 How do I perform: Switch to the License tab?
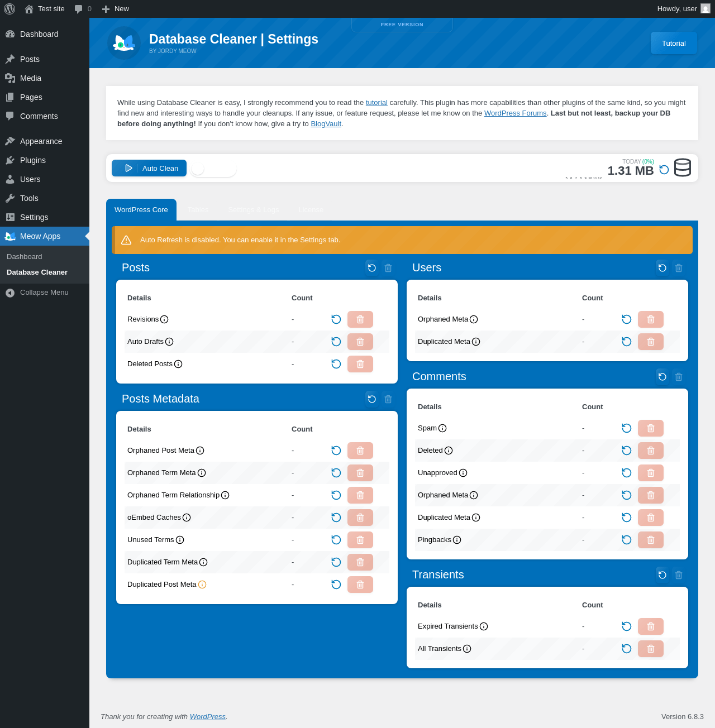pos(311,210)
